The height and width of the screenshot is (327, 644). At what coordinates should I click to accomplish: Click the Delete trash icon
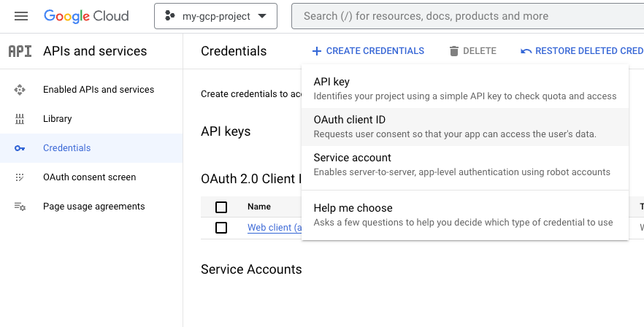pos(454,51)
